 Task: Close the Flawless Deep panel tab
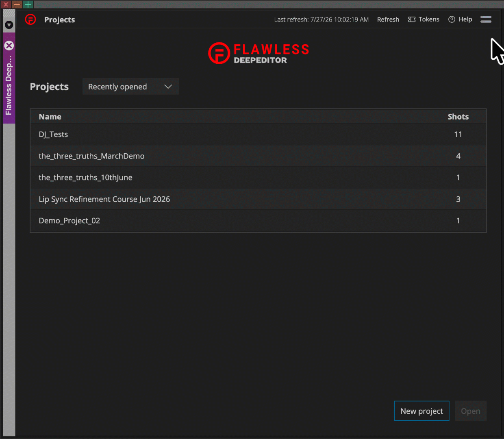9,46
